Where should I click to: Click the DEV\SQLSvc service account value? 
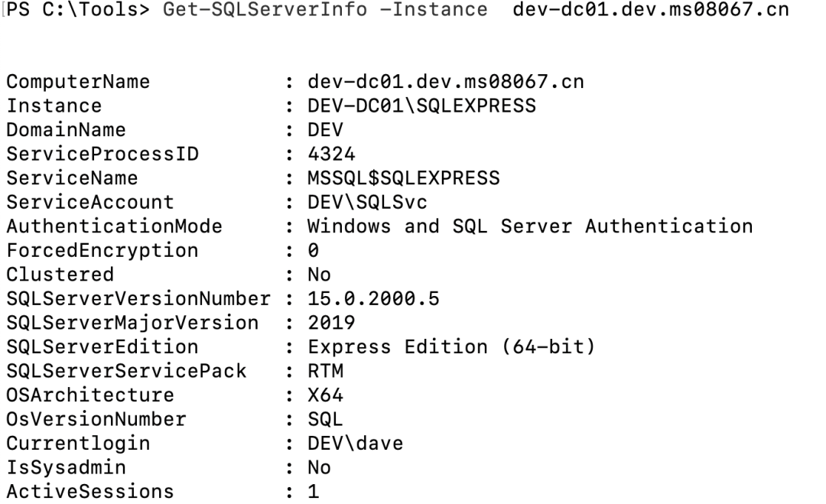368,202
